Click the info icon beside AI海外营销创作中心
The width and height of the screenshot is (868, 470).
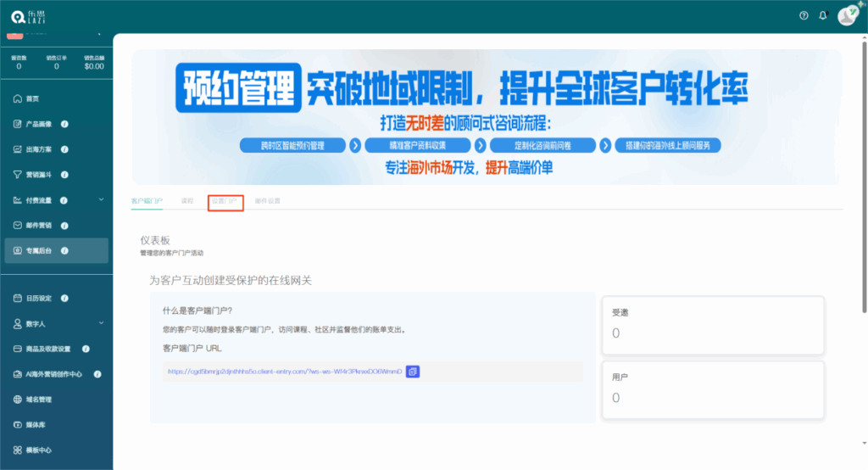[97, 374]
